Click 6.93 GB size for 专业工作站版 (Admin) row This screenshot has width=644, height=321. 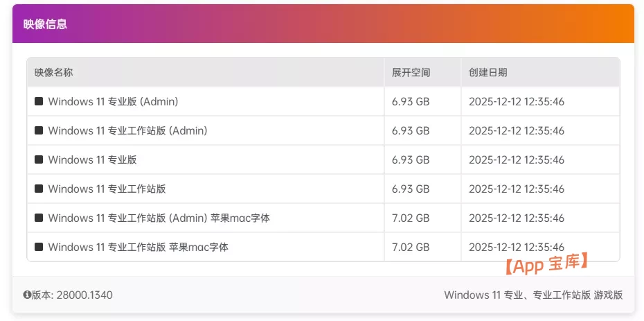(x=411, y=131)
